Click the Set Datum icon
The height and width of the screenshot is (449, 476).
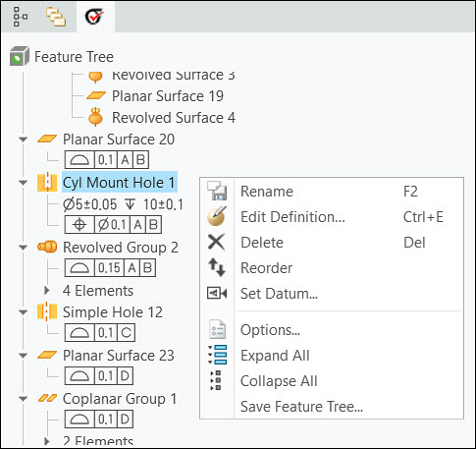[x=217, y=293]
